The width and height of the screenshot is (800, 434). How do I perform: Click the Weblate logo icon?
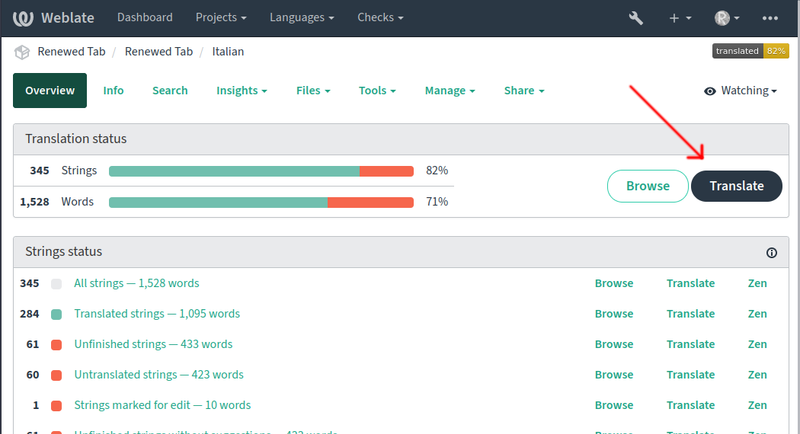23,18
